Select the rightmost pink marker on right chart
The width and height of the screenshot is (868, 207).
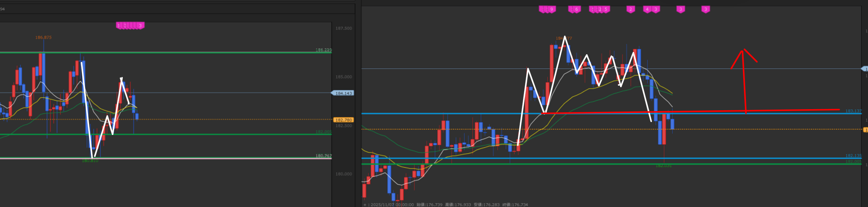[x=705, y=9]
